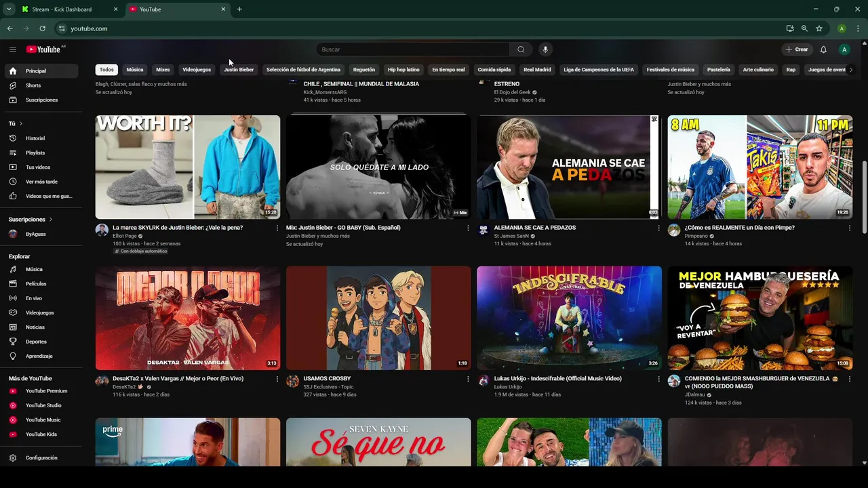Select the Justin Bieber filter chip
Viewport: 868px width, 488px height.
pos(239,69)
